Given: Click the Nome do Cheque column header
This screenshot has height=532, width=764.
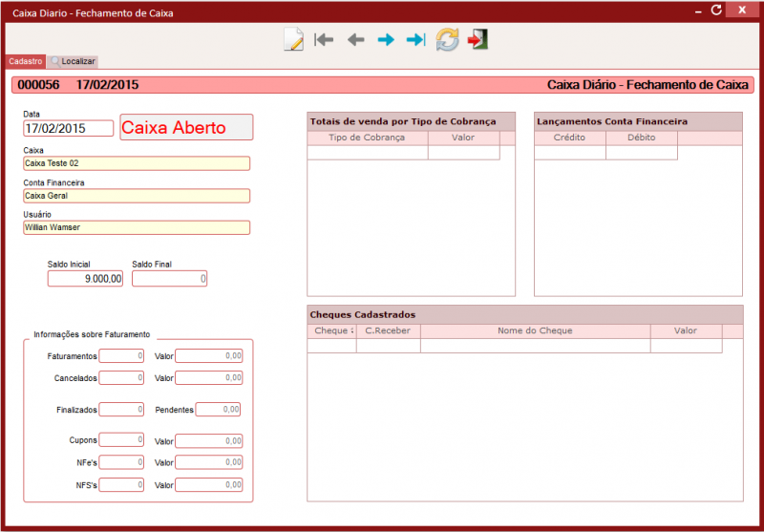Looking at the screenshot, I should pos(535,330).
